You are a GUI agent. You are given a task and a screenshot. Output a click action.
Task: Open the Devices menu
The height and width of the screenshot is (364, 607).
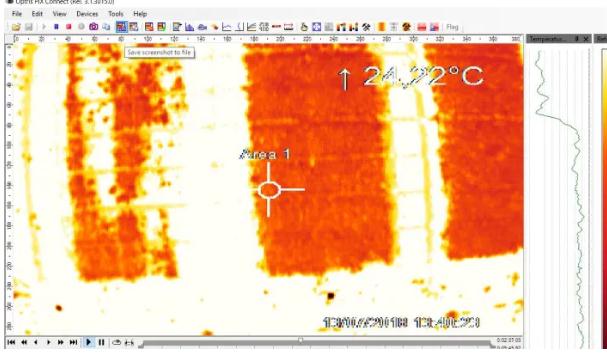87,14
